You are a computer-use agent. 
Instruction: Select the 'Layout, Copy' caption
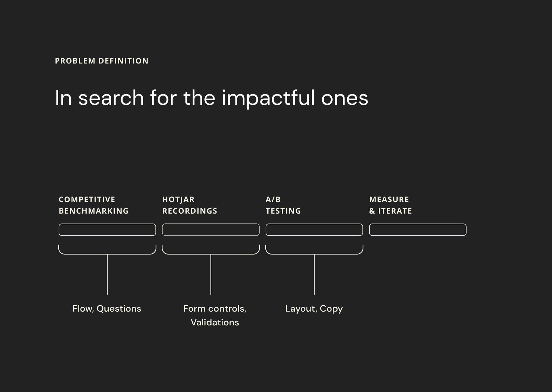coord(314,309)
